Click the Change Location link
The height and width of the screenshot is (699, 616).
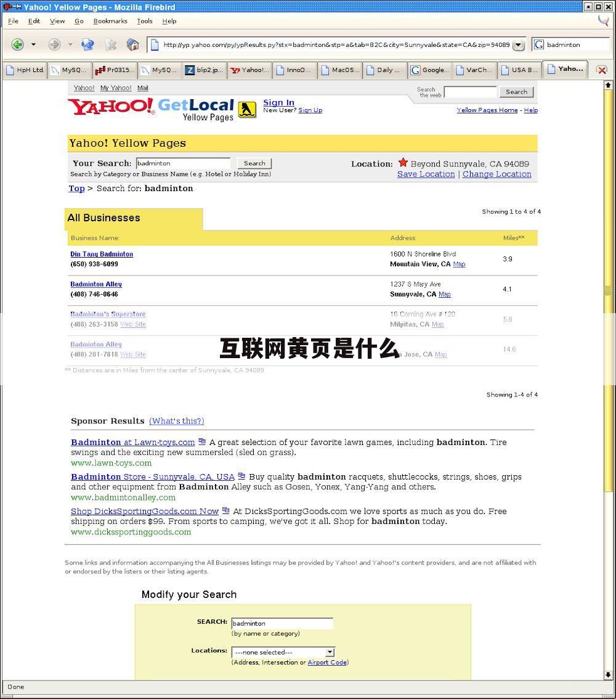click(496, 174)
